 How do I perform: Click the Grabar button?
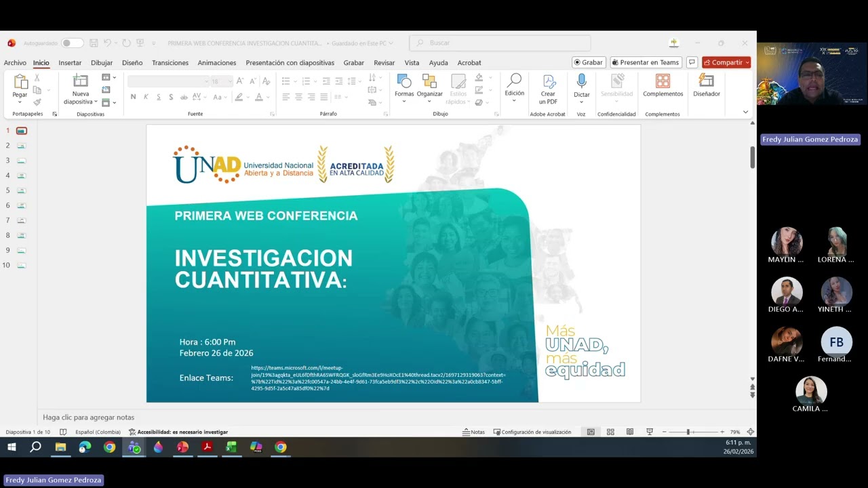click(x=589, y=62)
